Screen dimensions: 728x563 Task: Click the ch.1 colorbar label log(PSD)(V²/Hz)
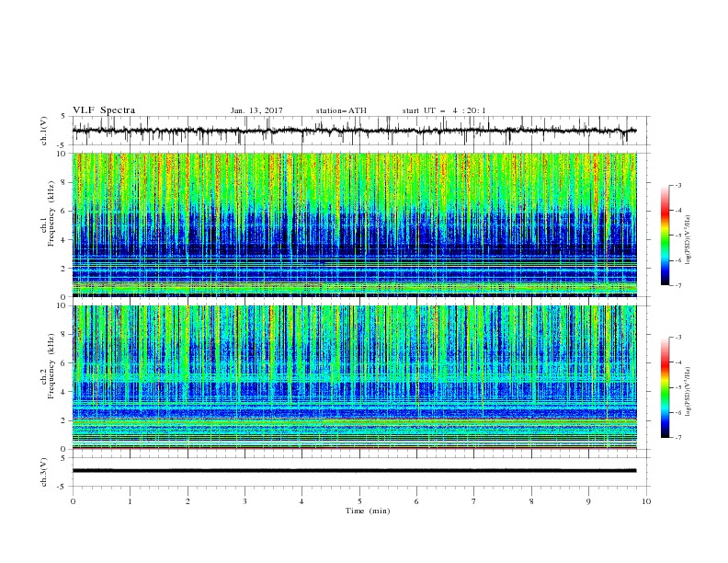point(688,240)
